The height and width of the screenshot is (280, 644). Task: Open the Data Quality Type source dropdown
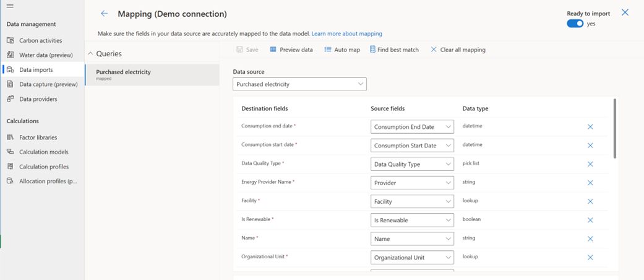click(412, 164)
